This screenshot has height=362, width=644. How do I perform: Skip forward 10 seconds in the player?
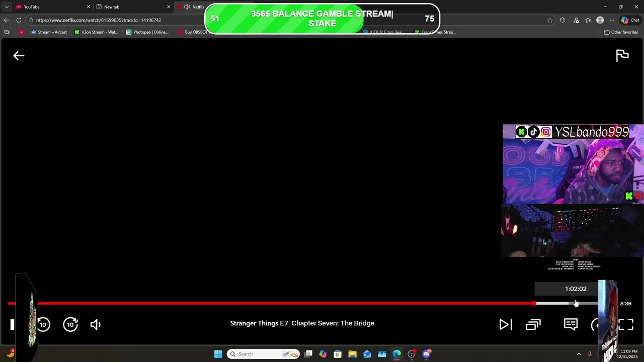[70, 324]
